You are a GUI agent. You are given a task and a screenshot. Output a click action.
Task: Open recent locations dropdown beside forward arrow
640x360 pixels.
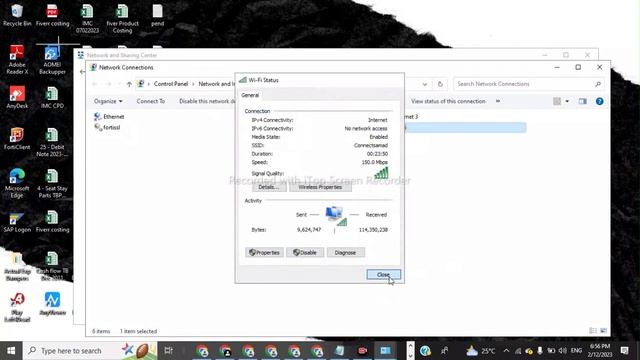pos(119,84)
